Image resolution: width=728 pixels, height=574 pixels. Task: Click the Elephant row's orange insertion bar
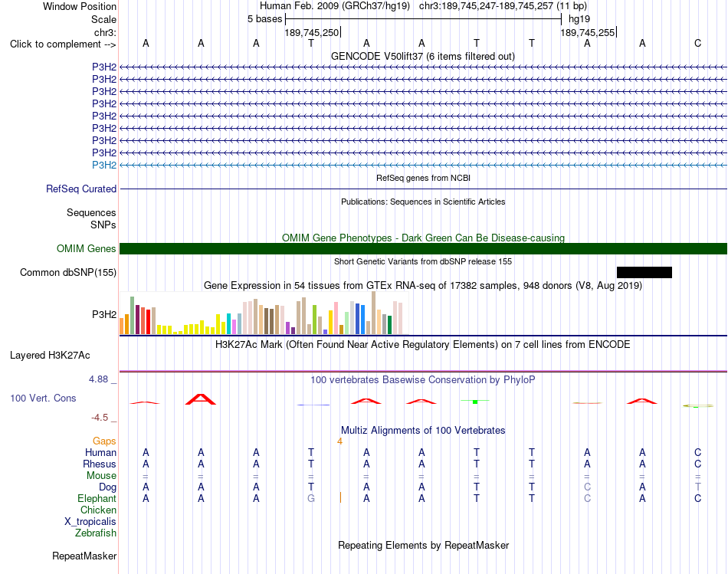click(x=340, y=497)
